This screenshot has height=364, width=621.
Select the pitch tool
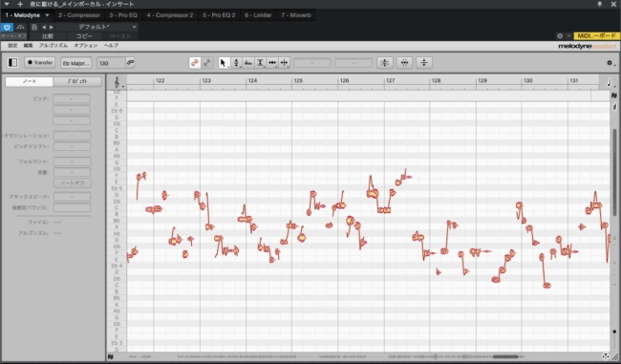[x=236, y=63]
